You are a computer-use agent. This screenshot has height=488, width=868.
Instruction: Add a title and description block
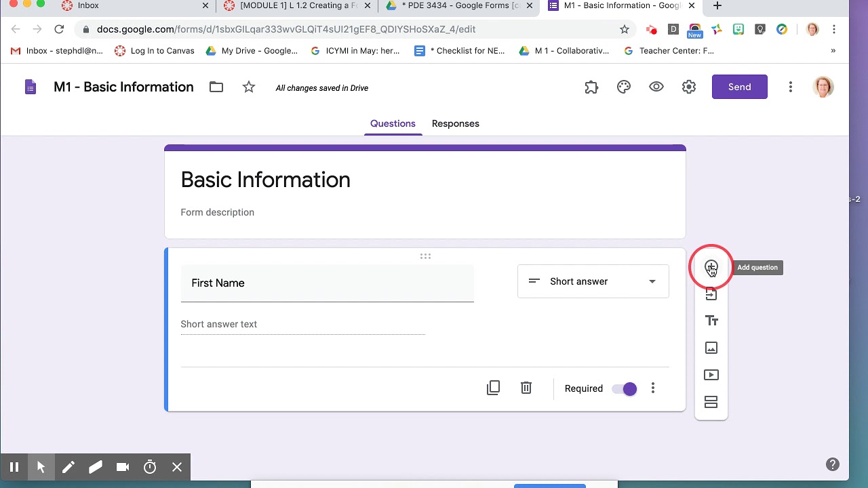711,321
